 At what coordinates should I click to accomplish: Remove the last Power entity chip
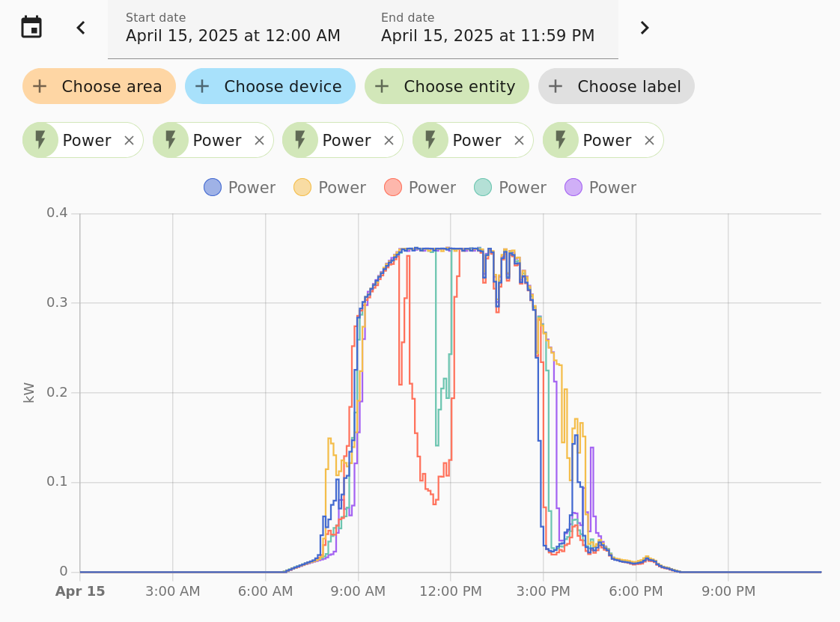649,140
